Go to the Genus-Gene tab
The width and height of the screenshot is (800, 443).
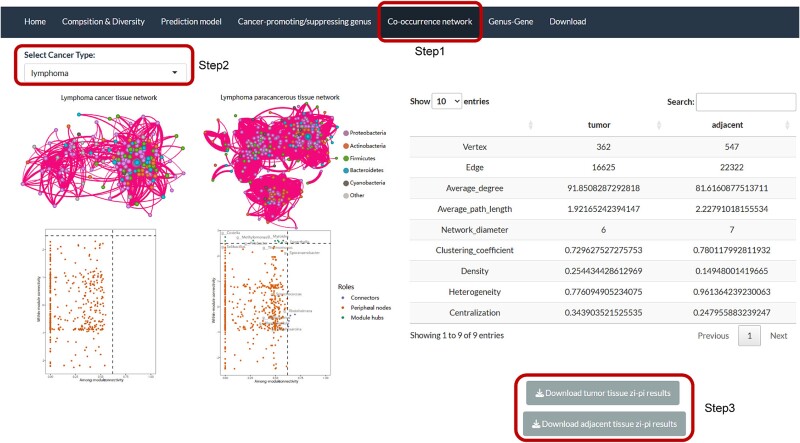coord(510,21)
